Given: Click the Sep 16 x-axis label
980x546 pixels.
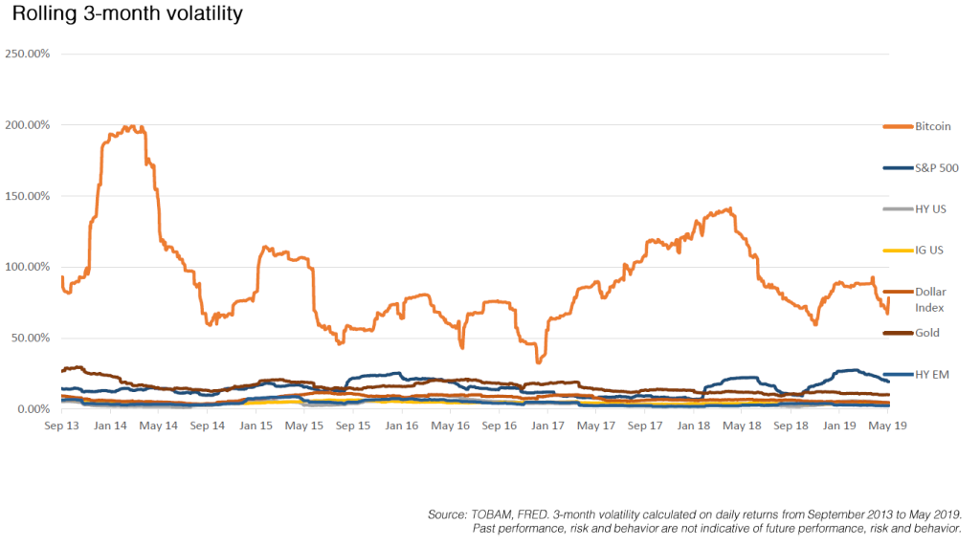Looking at the screenshot, I should click(x=500, y=426).
